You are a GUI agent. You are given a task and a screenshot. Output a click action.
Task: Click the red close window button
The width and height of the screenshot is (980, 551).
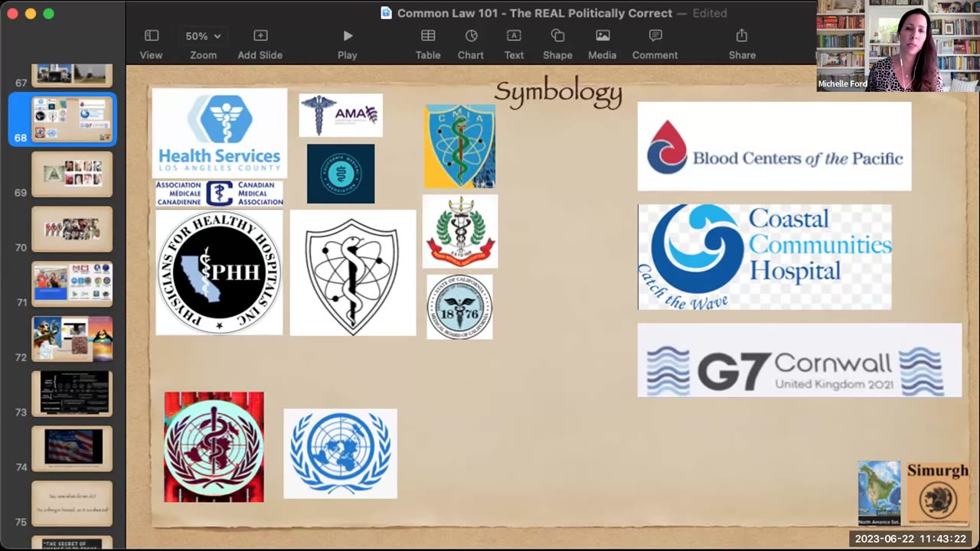(12, 14)
